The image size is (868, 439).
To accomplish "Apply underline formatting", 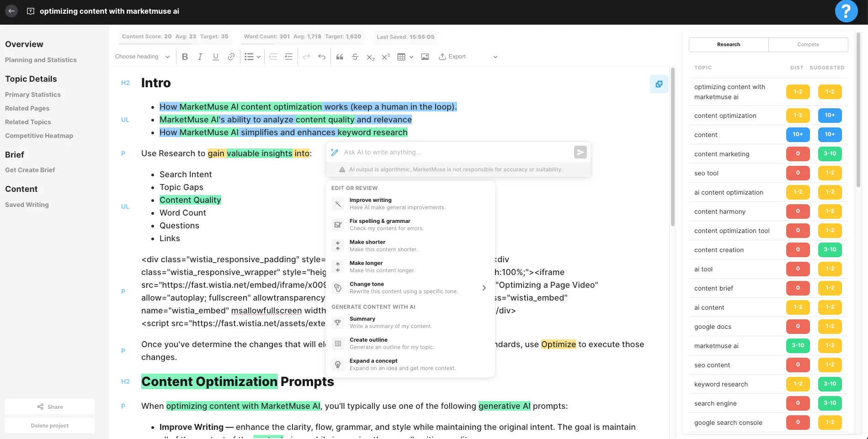I will pyautogui.click(x=215, y=57).
